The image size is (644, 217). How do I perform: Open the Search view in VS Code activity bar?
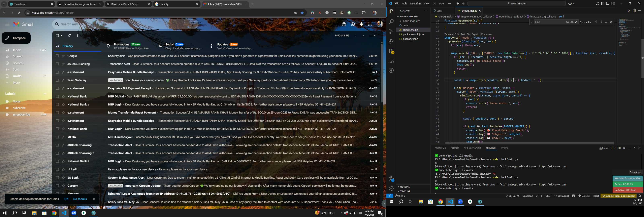pos(391,22)
